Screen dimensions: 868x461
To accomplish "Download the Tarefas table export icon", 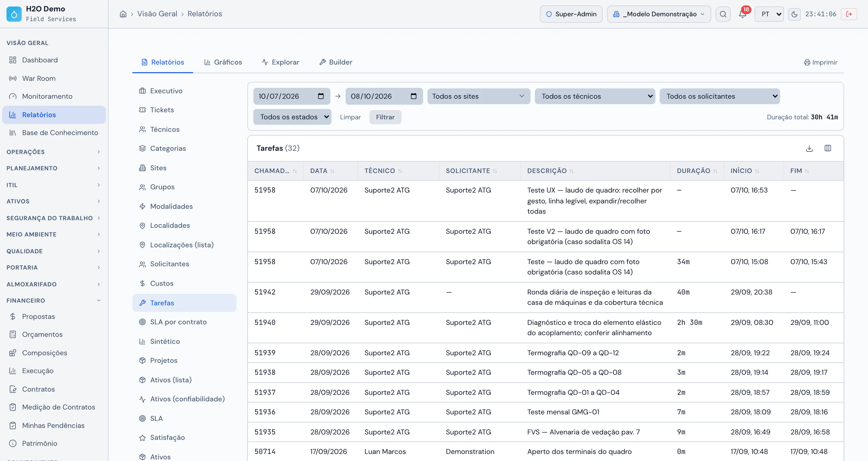I will (x=809, y=148).
